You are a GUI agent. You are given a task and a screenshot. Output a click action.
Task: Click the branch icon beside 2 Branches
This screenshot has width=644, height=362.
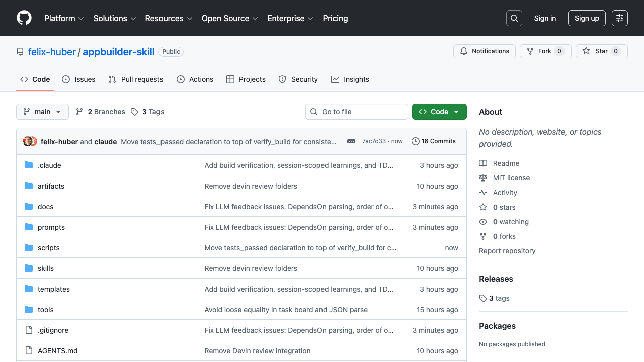(79, 111)
